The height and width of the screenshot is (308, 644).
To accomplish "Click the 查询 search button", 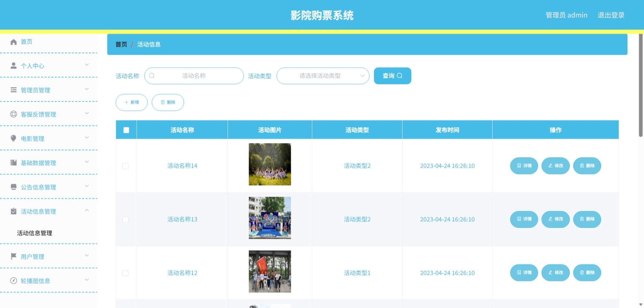I will [x=392, y=76].
